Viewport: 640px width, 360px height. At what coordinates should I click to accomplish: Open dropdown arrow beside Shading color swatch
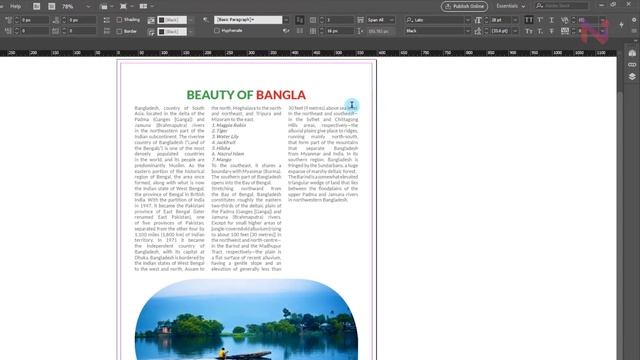[191, 20]
